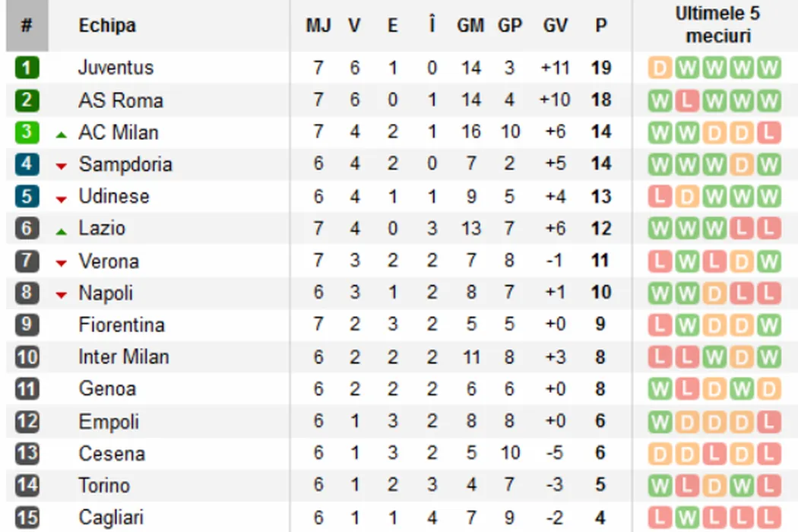Image resolution: width=798 pixels, height=532 pixels.
Task: Click Cagliari rank 15 badge
Action: tap(27, 518)
